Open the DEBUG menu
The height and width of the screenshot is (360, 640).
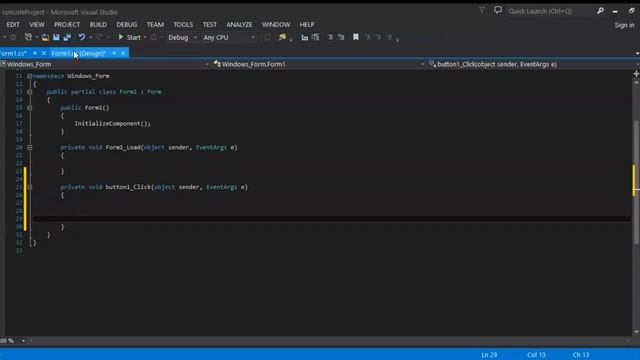coord(127,24)
